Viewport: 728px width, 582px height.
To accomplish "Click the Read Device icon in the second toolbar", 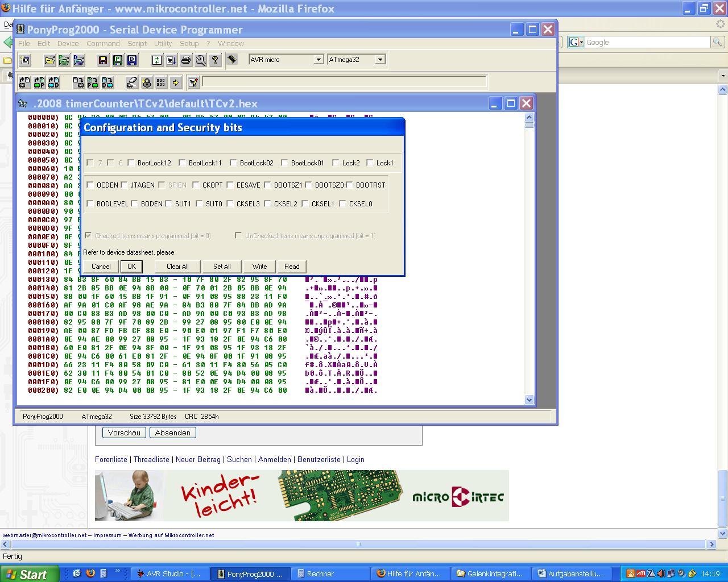I will (x=24, y=83).
